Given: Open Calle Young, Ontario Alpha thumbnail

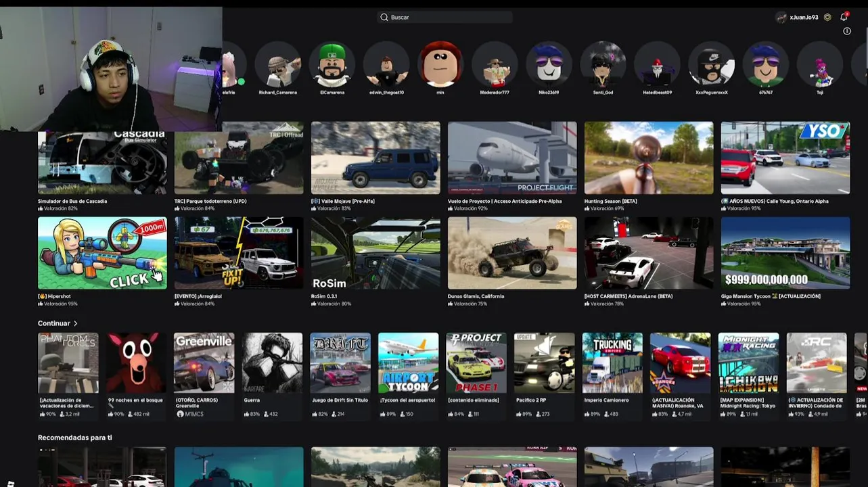Looking at the screenshot, I should pos(785,158).
